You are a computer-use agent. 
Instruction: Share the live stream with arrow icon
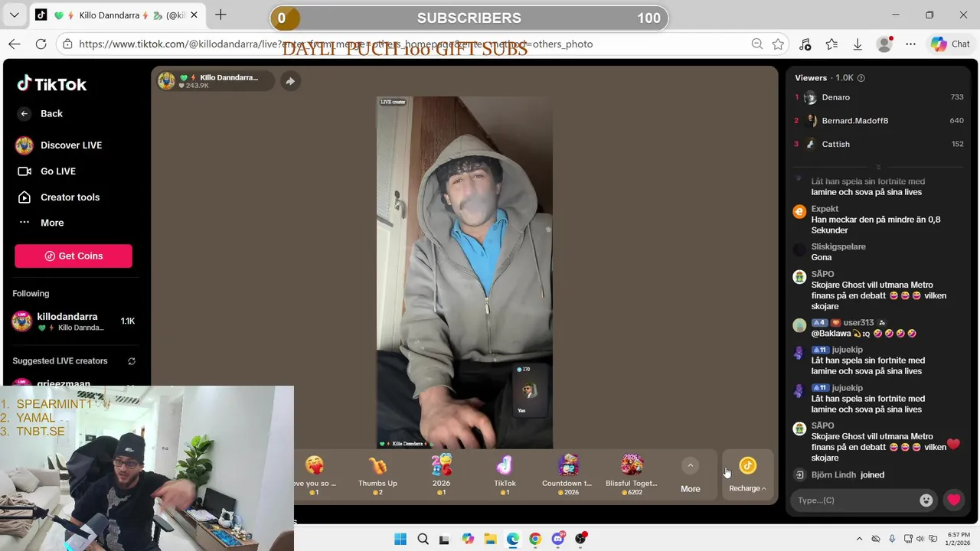pos(290,81)
